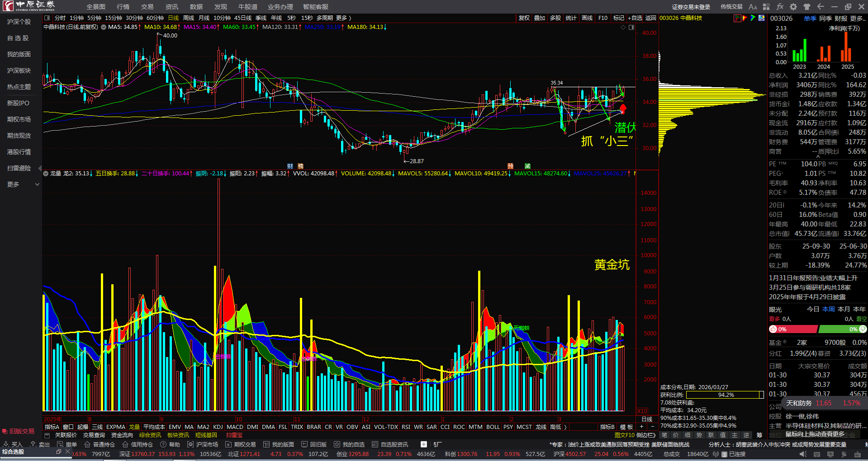Toggle 叠加 overlay on the chart

(540, 18)
